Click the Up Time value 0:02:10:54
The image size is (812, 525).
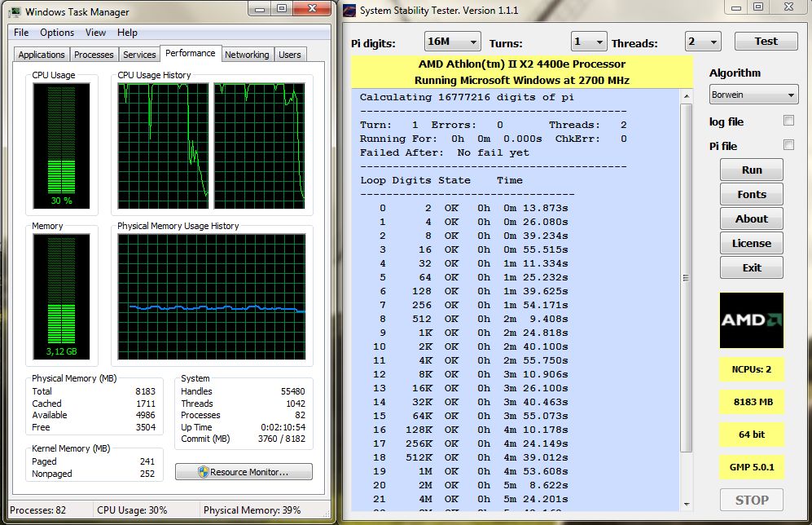tap(283, 427)
